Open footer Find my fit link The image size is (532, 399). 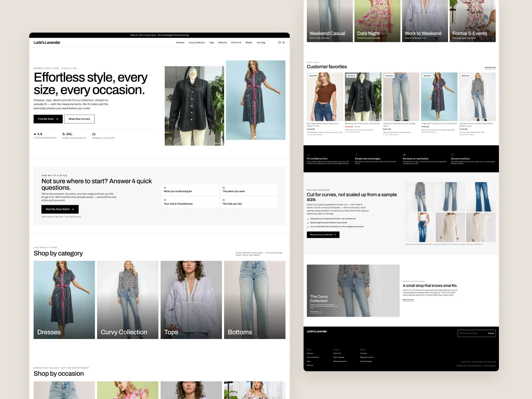pyautogui.click(x=337, y=353)
